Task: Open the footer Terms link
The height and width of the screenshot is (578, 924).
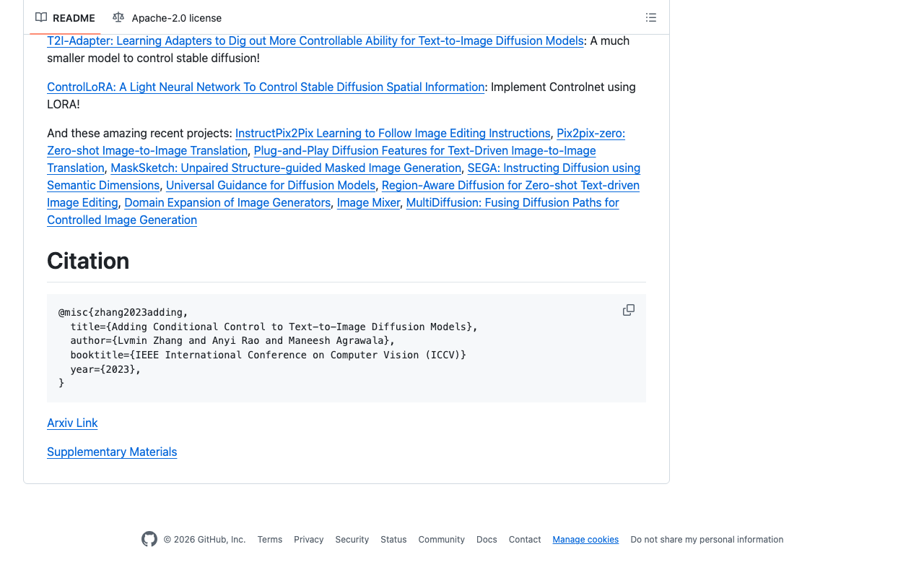Action: click(270, 539)
